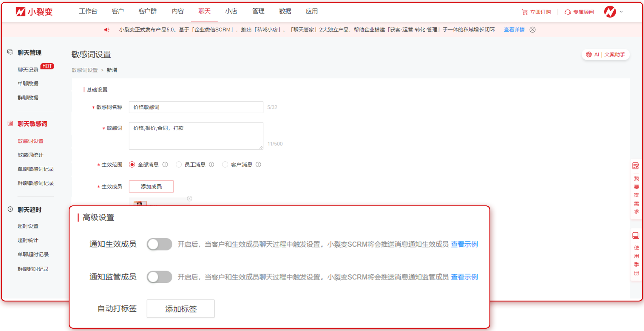The height and width of the screenshot is (331, 644).
Task: Enable the 通知监管成员 toggle
Action: pos(159,277)
